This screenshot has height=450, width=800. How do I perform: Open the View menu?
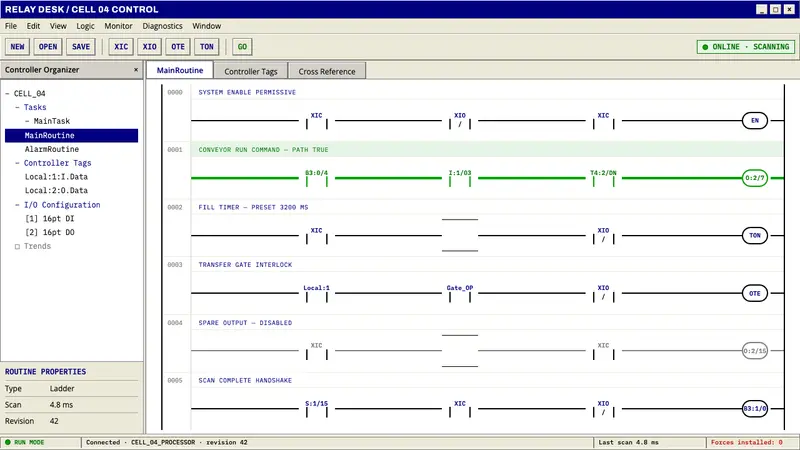pyautogui.click(x=58, y=26)
